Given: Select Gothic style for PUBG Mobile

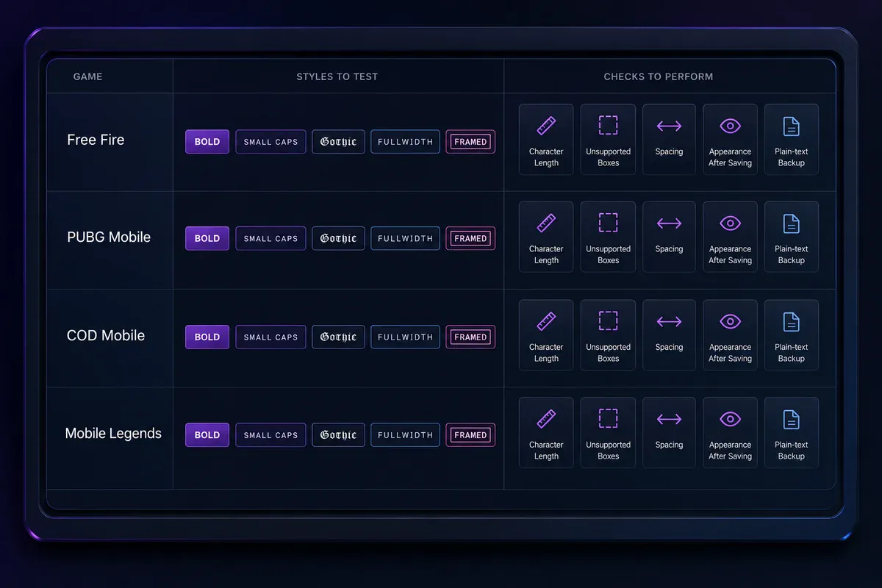Looking at the screenshot, I should point(338,238).
